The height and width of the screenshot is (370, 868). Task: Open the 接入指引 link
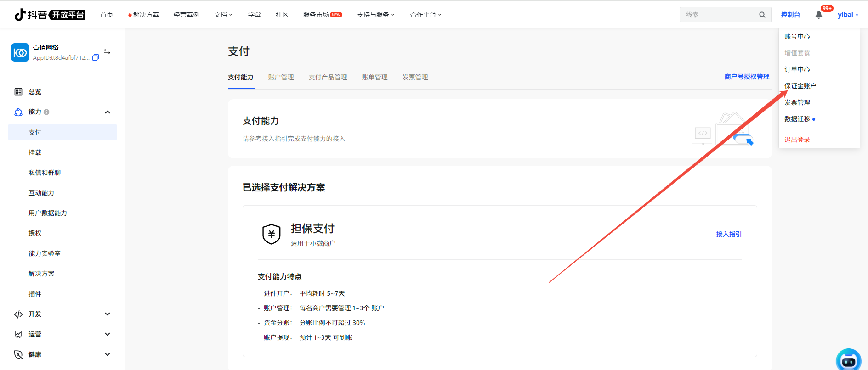pos(729,234)
